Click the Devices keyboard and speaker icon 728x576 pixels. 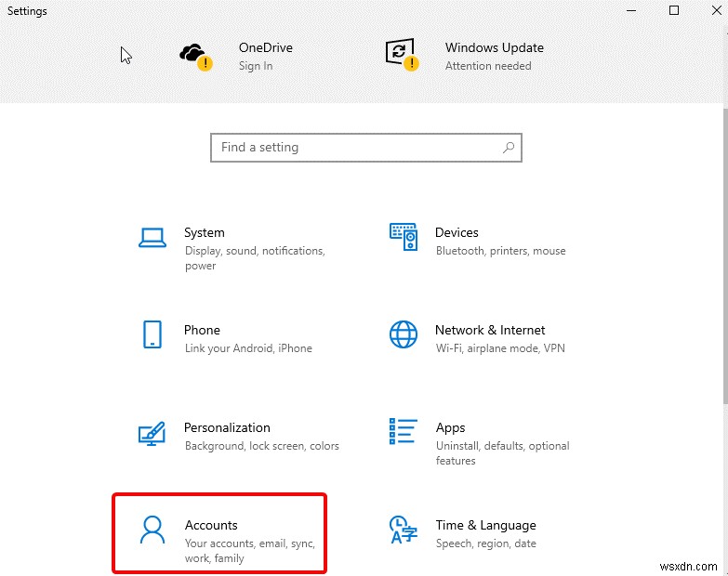point(403,237)
